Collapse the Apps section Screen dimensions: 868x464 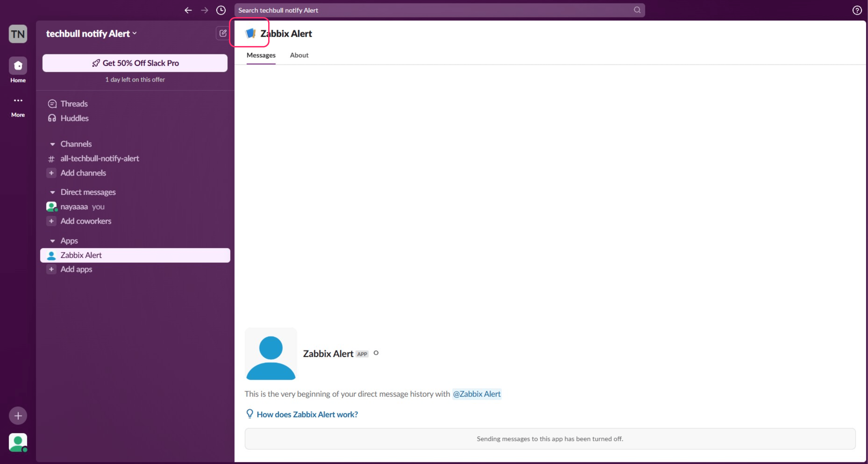pos(53,241)
